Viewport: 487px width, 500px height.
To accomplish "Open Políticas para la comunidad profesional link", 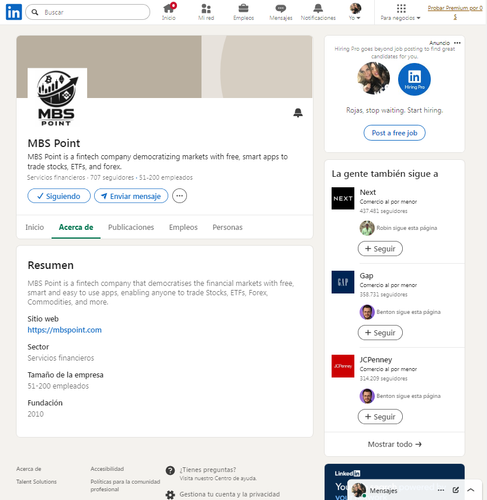I will (125, 486).
